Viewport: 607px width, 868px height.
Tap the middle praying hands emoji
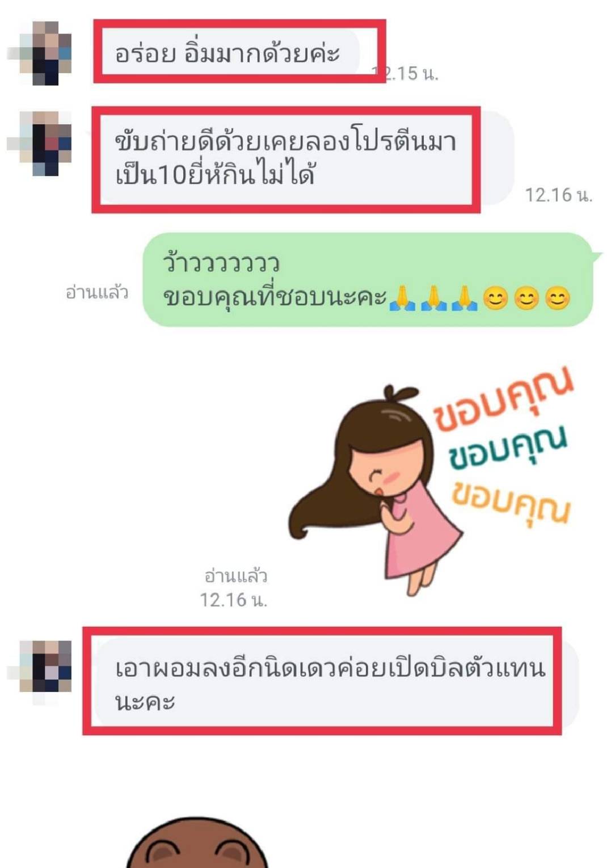(433, 298)
